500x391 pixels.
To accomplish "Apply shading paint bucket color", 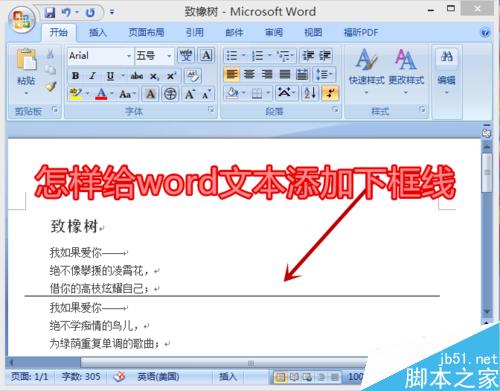I will (x=232, y=93).
